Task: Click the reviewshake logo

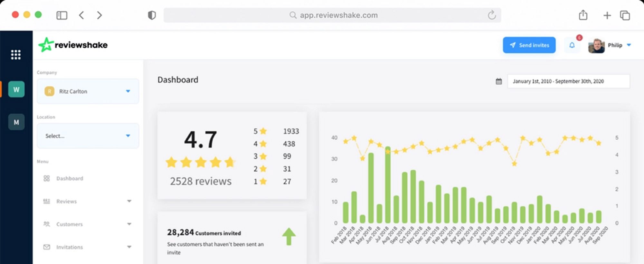Action: (73, 45)
